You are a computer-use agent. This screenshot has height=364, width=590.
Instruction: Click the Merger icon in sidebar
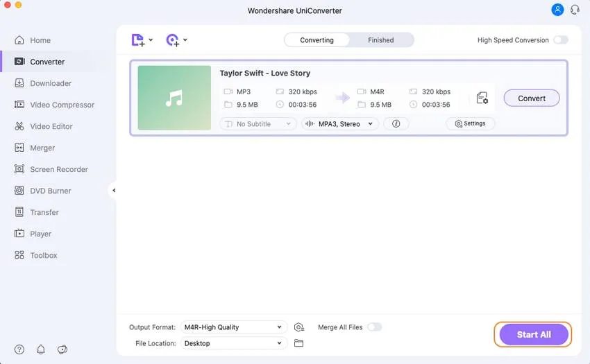[x=19, y=148]
